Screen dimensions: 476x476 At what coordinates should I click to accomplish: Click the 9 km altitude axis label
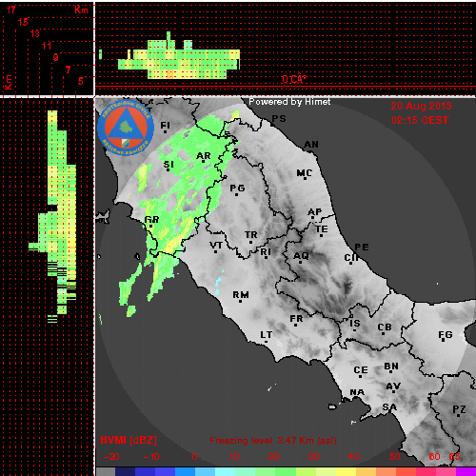[x=56, y=57]
